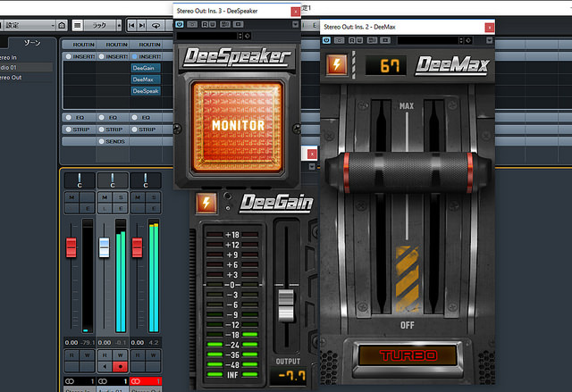Screen dimensions: 572x392
Task: Click the side-chain icon in DeeMax toolbar
Action: pos(385,40)
